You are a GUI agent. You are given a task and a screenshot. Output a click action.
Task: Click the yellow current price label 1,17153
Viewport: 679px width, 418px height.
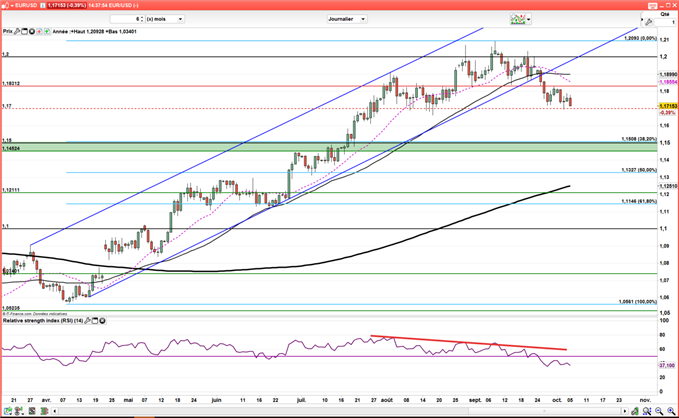pyautogui.click(x=668, y=106)
